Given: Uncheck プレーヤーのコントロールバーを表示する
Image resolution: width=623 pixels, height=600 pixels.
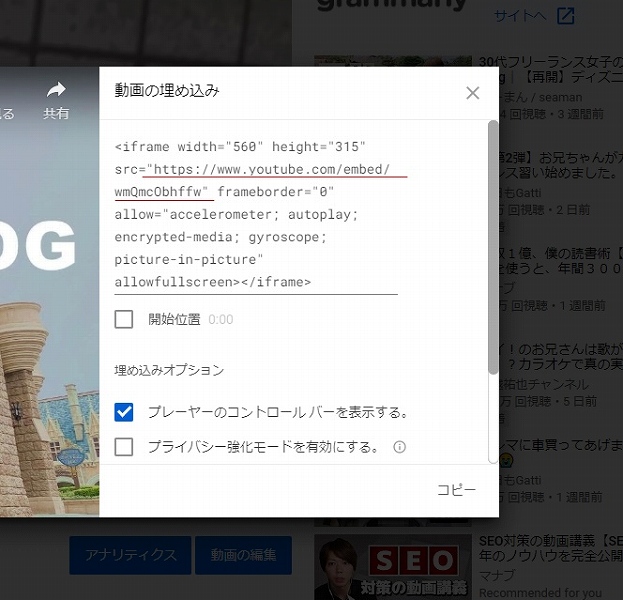Looking at the screenshot, I should tap(124, 412).
